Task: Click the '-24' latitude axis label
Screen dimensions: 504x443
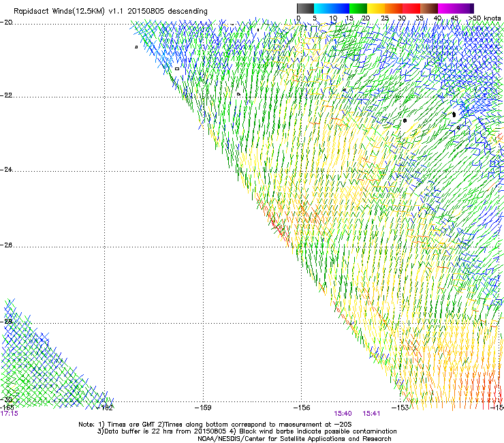Action: click(6, 170)
